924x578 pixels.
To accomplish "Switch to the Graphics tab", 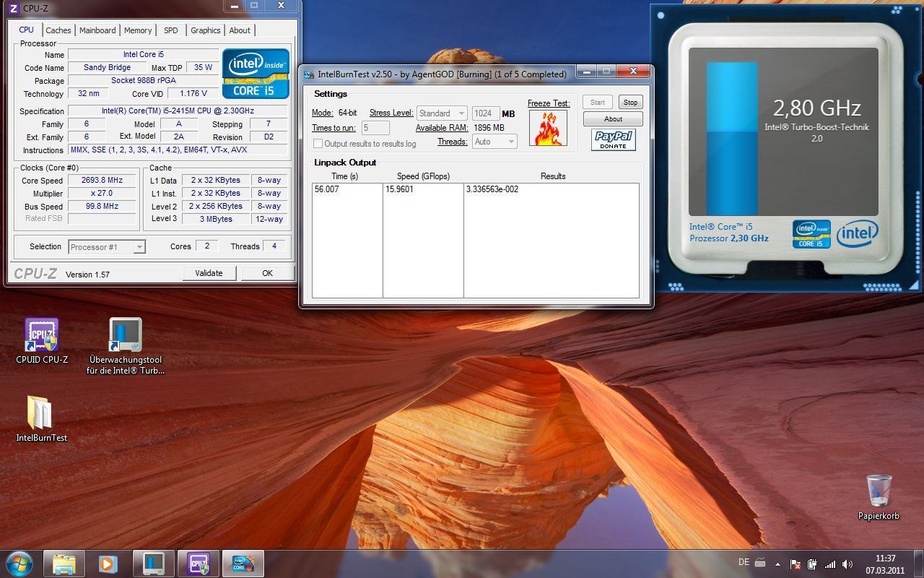I will (206, 30).
